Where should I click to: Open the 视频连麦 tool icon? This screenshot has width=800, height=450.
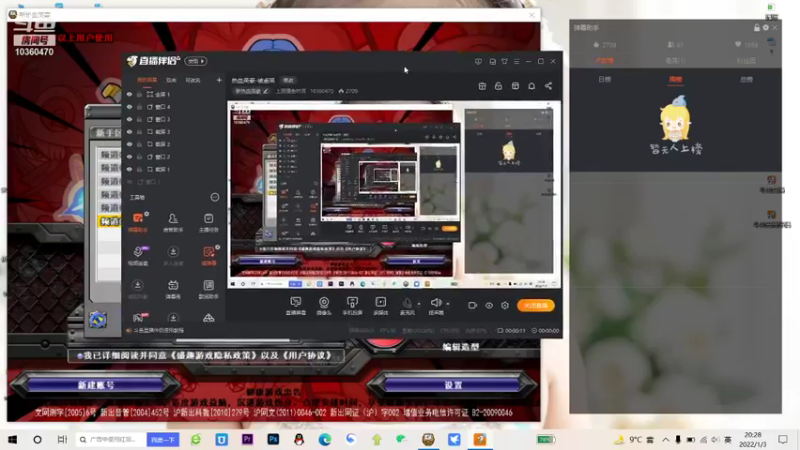click(138, 256)
